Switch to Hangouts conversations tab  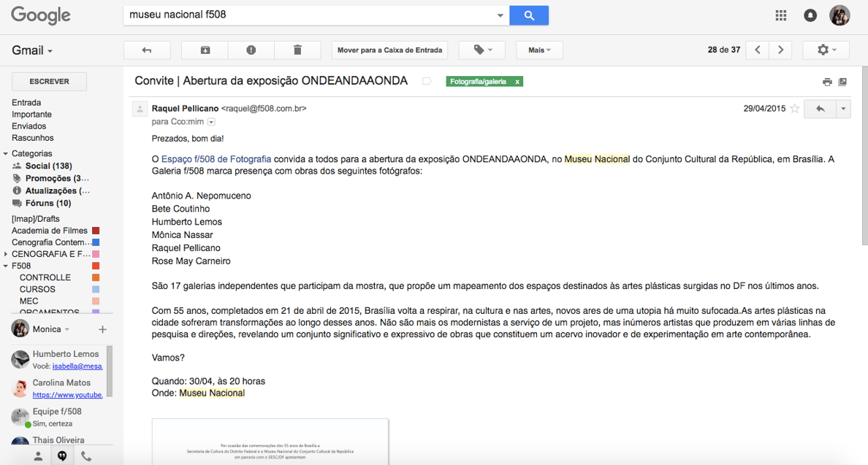point(62,456)
